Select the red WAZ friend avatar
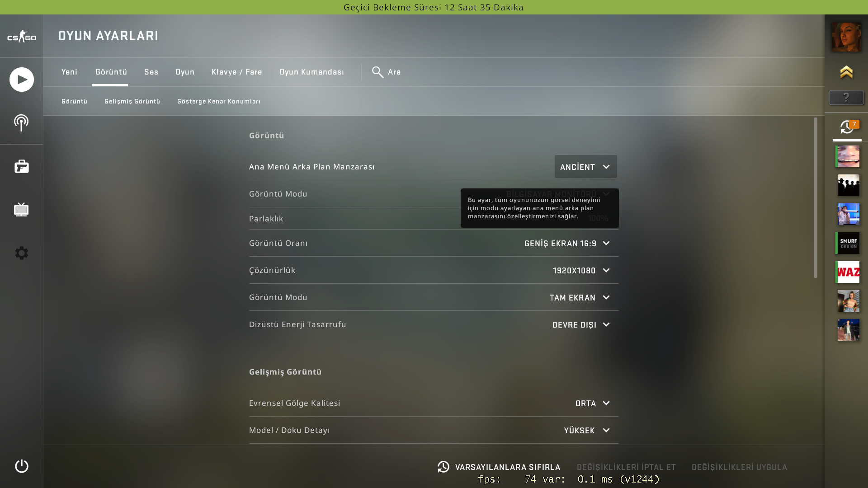The image size is (868, 488). coord(848,272)
